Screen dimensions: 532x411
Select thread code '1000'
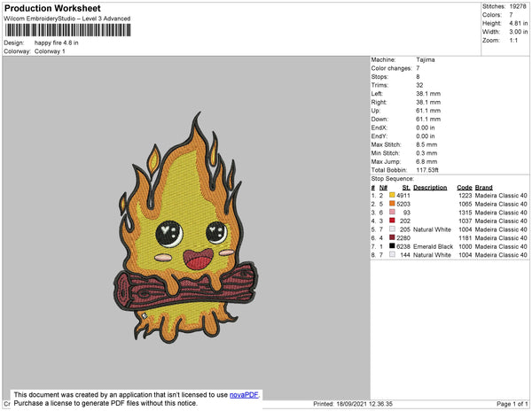(x=465, y=246)
